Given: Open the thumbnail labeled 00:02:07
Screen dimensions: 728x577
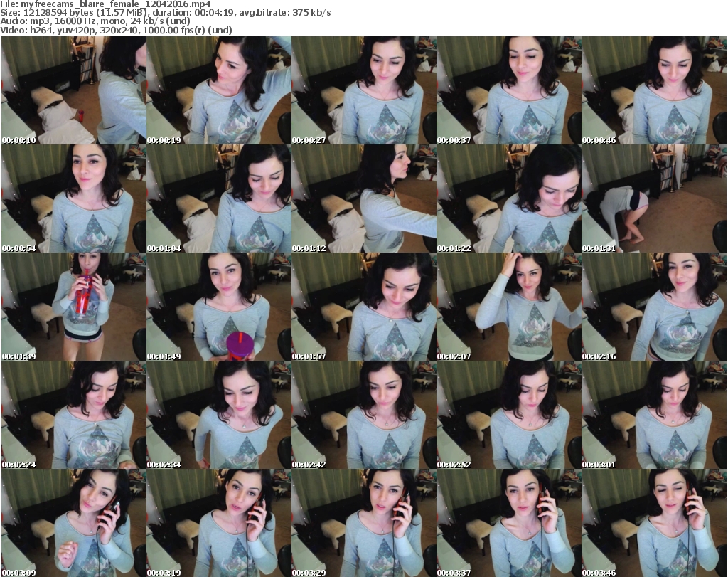Looking at the screenshot, I should pyautogui.click(x=509, y=307).
